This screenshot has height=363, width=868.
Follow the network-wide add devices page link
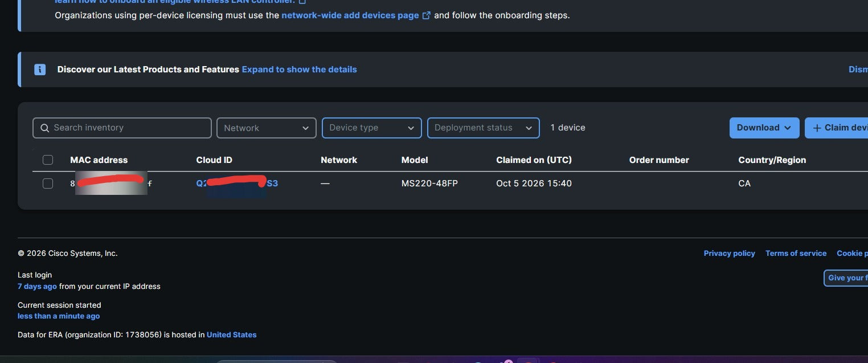(x=356, y=15)
